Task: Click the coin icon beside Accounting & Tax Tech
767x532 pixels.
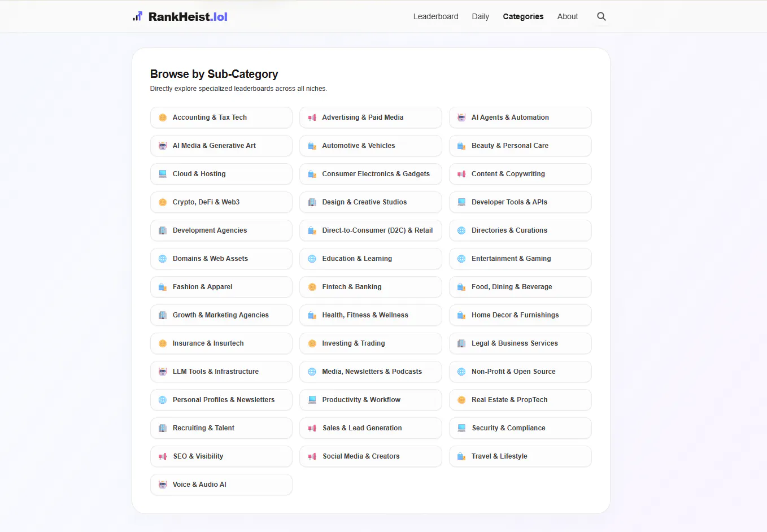Action: [163, 117]
